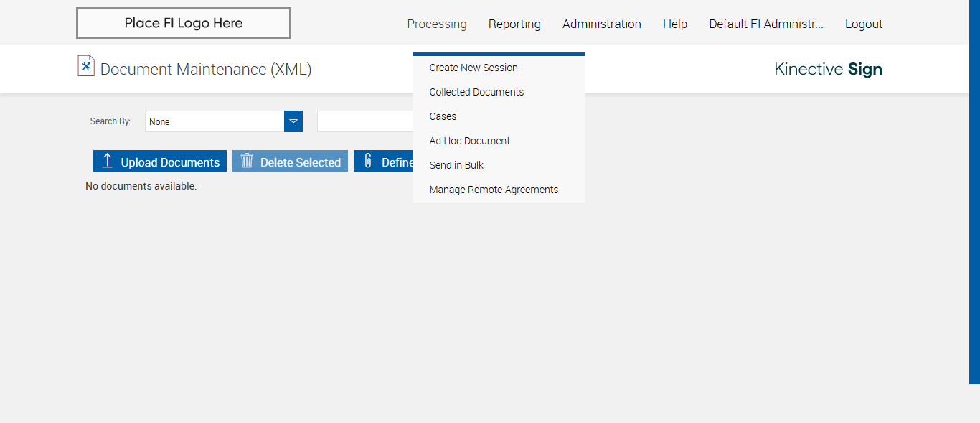Image resolution: width=980 pixels, height=423 pixels.
Task: Open the Help menu
Action: (675, 24)
